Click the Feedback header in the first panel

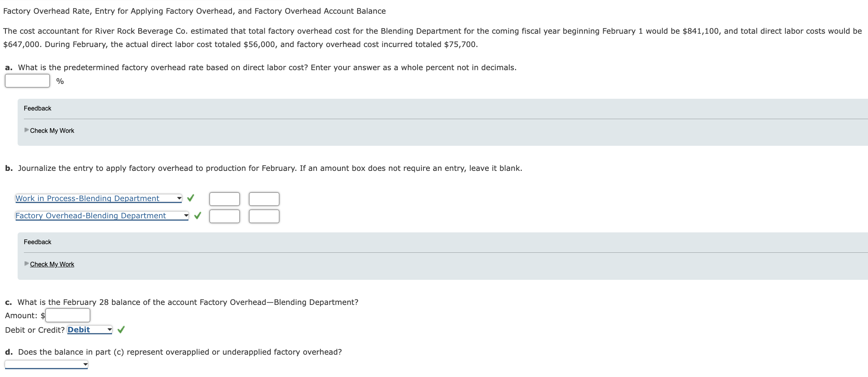click(x=37, y=108)
